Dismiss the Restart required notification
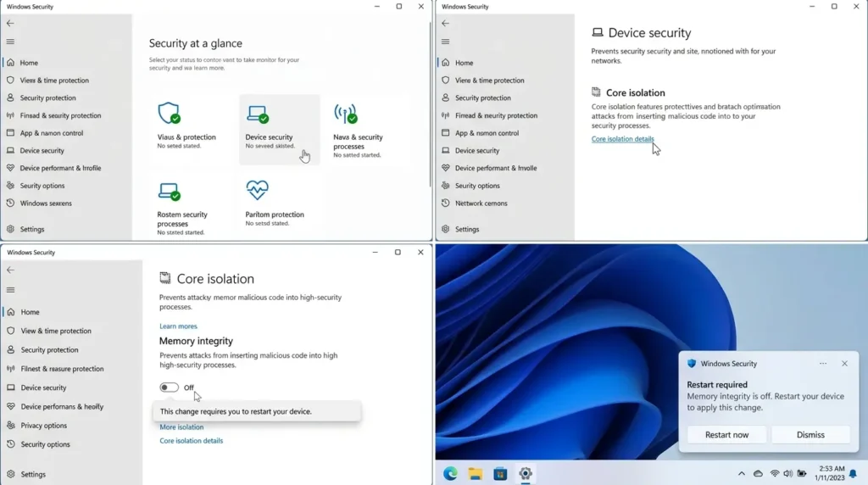 pos(810,435)
